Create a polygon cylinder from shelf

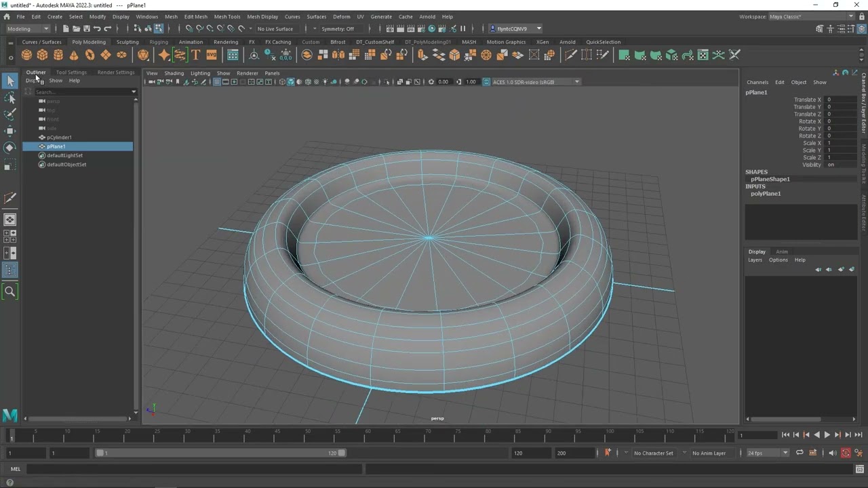58,55
